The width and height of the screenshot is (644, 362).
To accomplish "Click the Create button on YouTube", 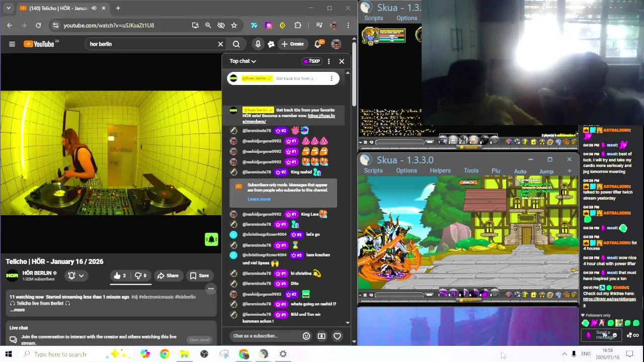I will point(292,44).
